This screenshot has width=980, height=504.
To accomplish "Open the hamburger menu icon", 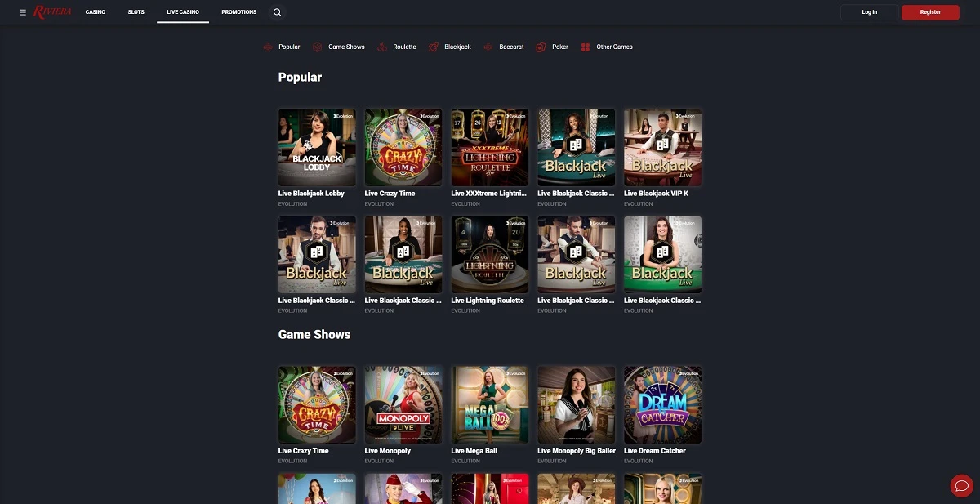I will point(23,12).
